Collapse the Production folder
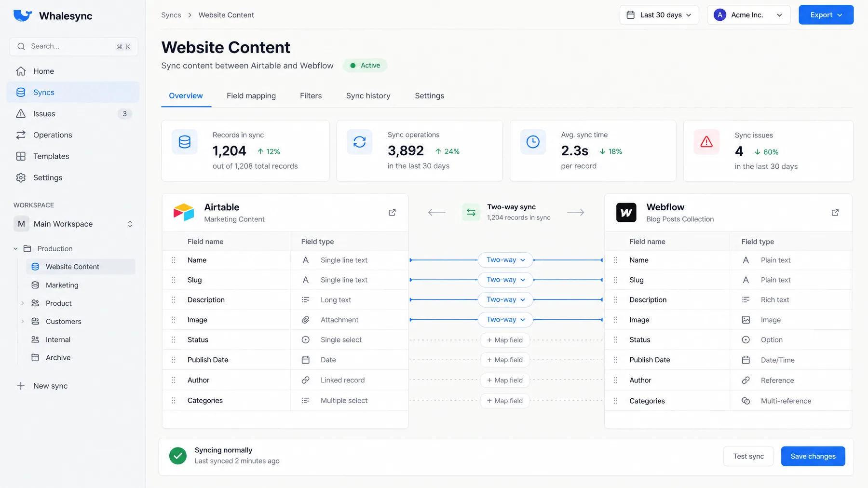Screen dimensions: 868x488 (15, 249)
